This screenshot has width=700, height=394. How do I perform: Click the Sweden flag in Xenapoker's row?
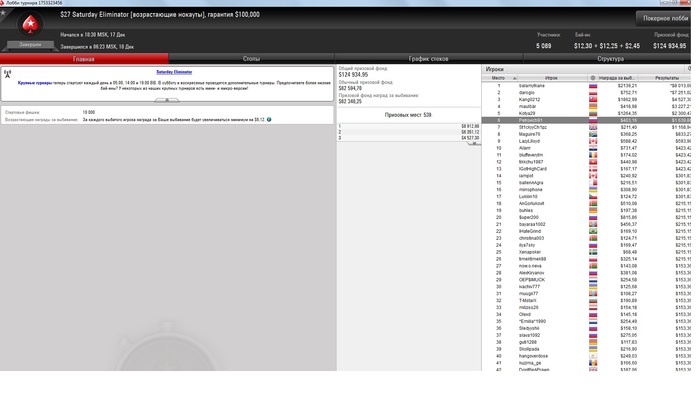593,252
